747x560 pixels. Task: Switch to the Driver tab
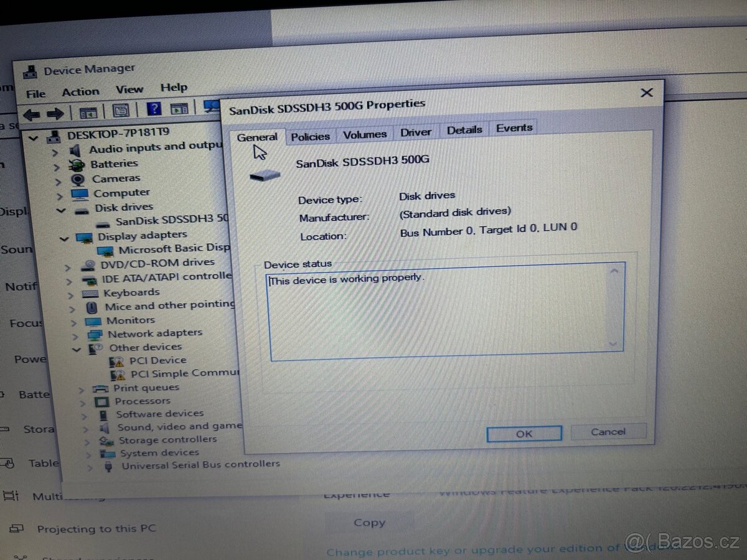coord(415,132)
